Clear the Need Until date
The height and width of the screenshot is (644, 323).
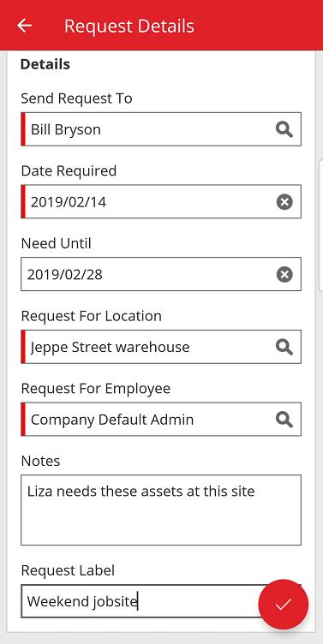point(284,274)
